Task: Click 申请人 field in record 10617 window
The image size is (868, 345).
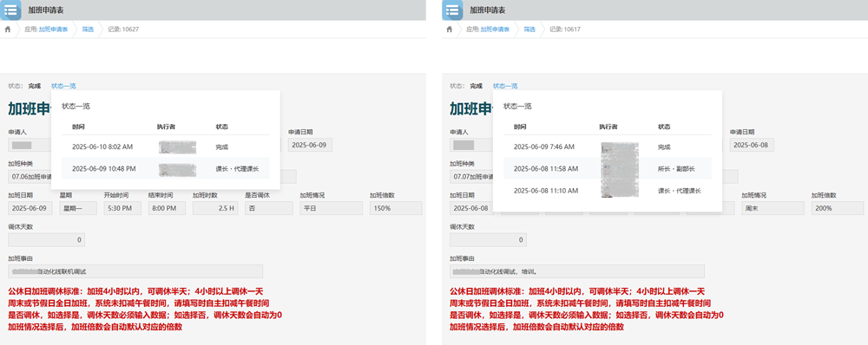Action: click(470, 145)
